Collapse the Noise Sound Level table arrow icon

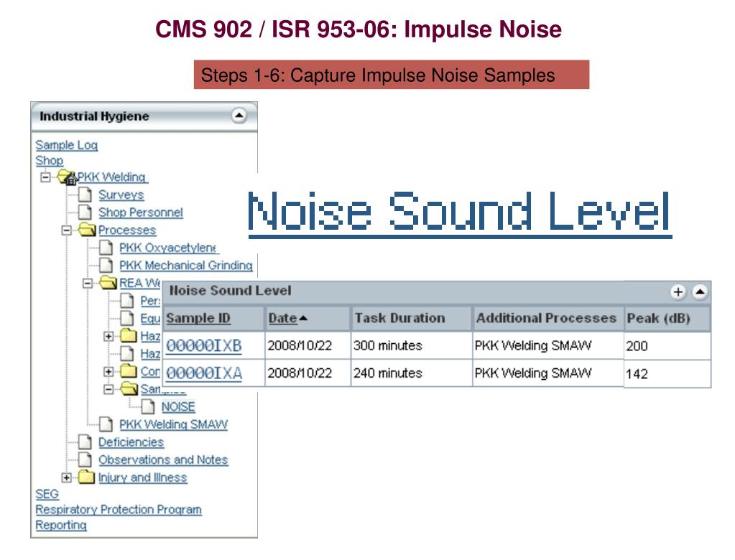coord(700,291)
